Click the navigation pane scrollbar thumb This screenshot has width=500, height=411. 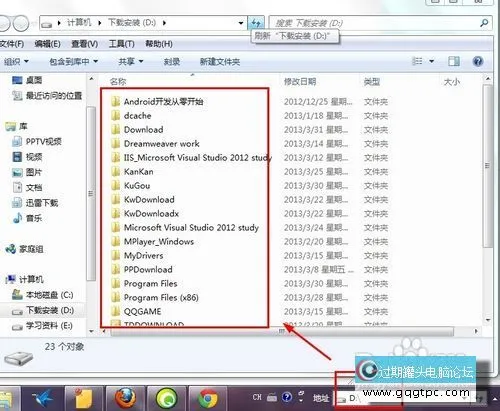(x=91, y=194)
